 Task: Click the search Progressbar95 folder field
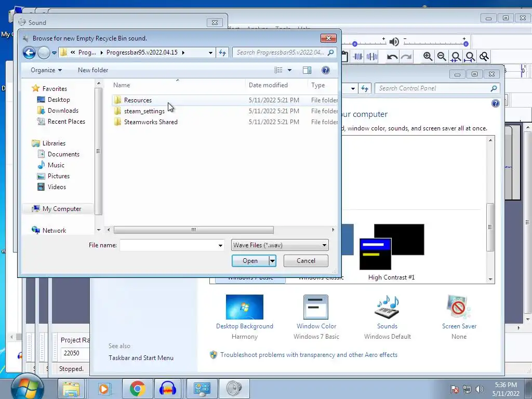280,52
